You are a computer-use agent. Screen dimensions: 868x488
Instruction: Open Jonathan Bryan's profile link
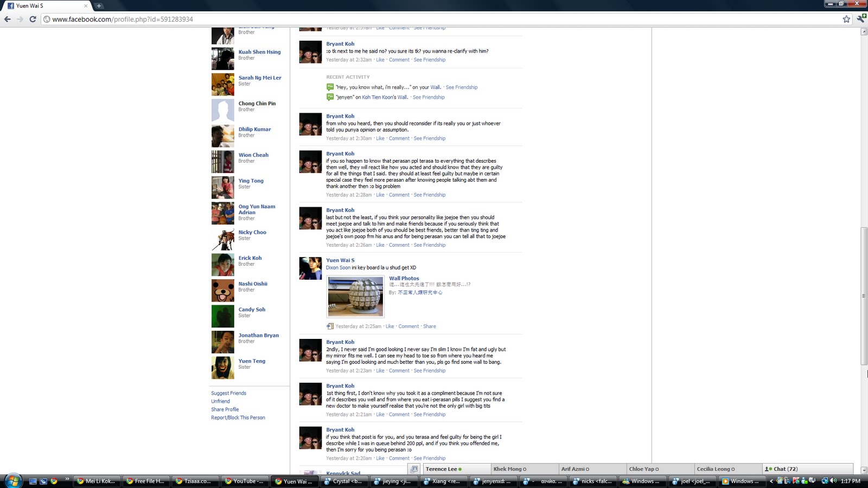pos(258,335)
